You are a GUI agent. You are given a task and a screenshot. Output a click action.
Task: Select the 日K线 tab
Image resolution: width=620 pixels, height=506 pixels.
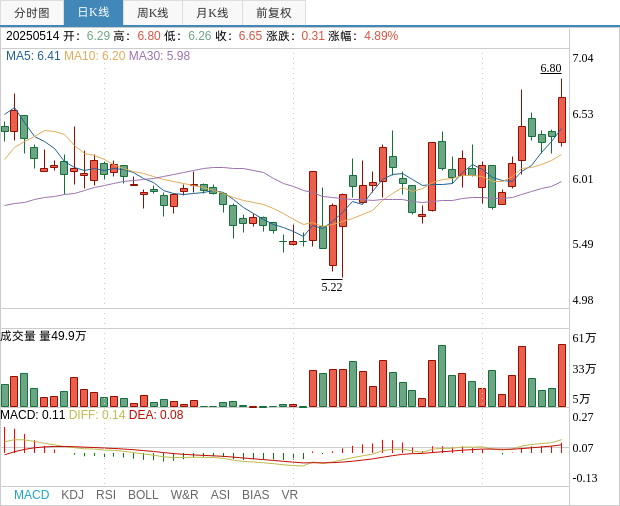[x=93, y=13]
